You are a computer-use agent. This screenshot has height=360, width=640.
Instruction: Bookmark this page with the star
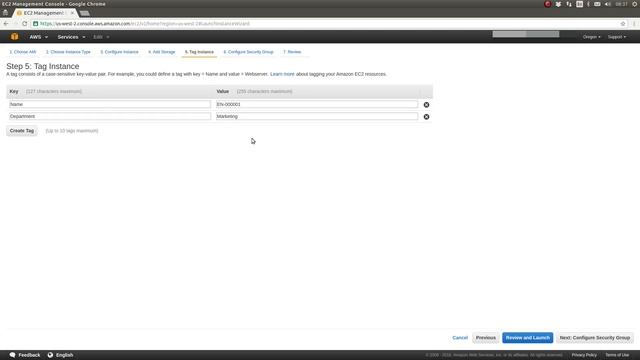[x=623, y=24]
